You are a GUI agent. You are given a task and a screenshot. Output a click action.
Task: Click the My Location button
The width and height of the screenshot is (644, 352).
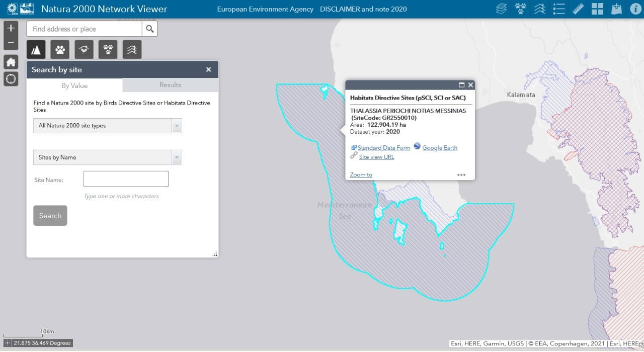point(11,79)
